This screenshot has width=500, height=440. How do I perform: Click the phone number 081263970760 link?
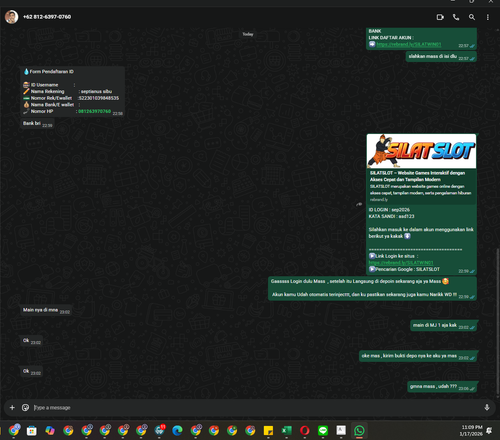(x=94, y=111)
